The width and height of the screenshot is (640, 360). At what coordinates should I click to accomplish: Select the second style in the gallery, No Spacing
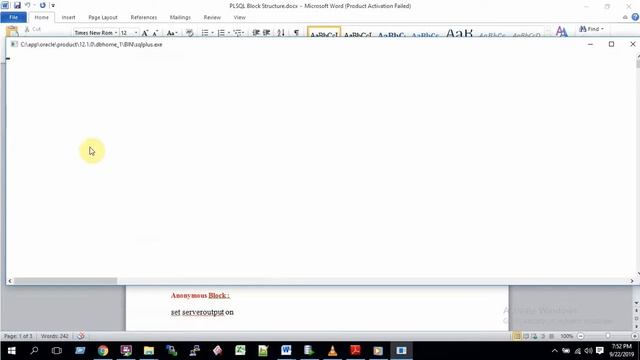pyautogui.click(x=358, y=33)
